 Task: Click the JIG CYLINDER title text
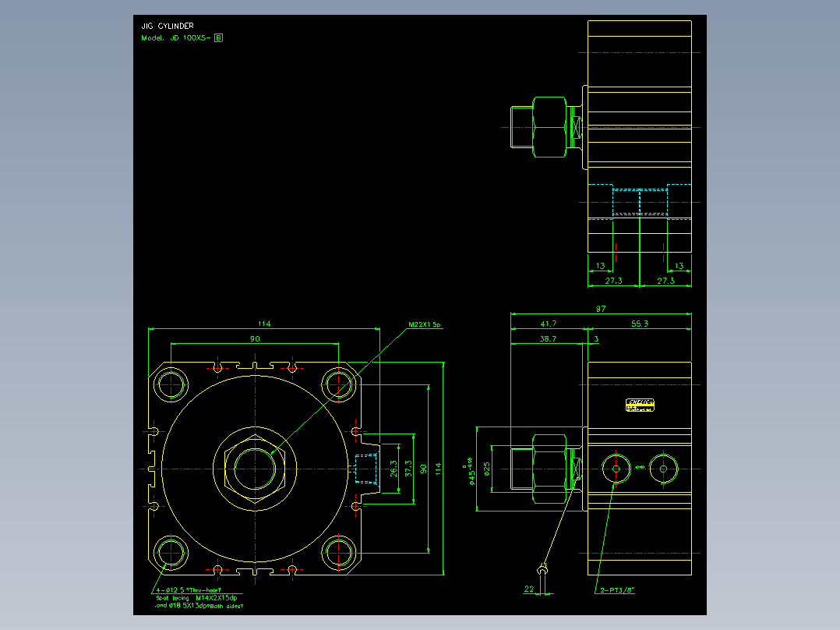point(167,26)
